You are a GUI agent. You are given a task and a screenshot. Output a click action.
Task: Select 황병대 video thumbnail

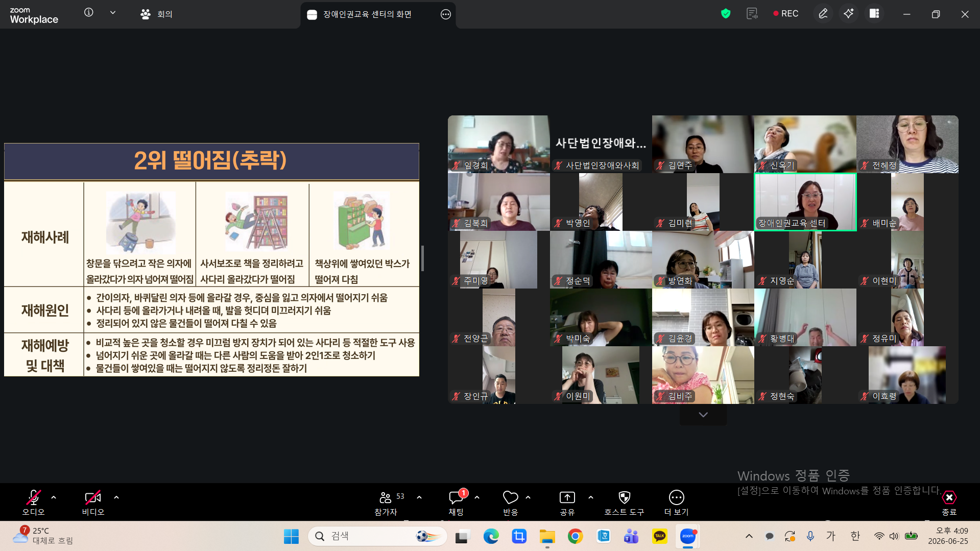tap(805, 317)
